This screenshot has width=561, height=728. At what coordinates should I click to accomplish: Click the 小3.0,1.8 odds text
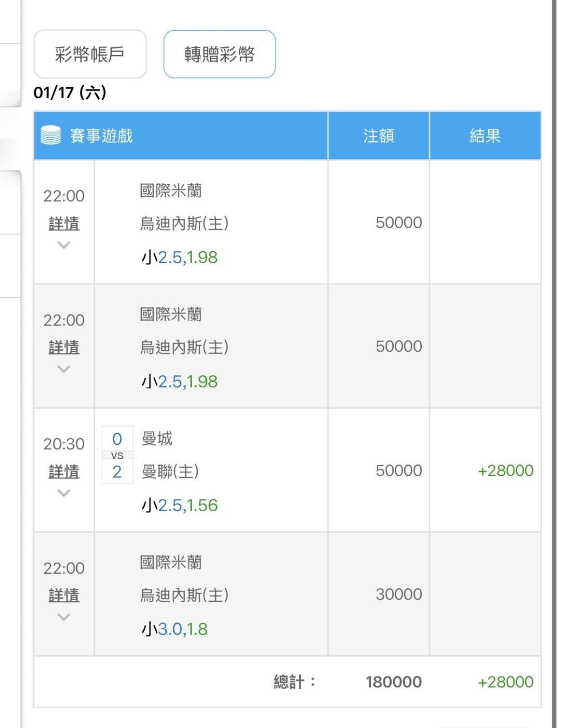[175, 629]
